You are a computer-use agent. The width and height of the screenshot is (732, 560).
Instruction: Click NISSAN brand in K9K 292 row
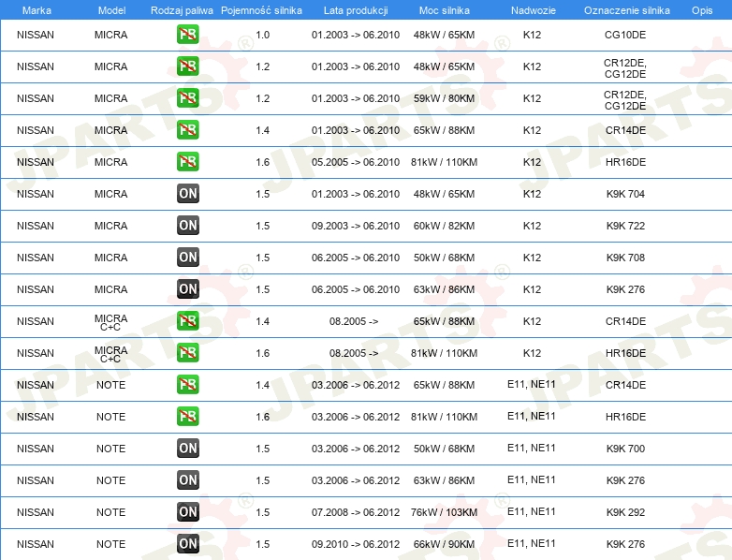pyautogui.click(x=36, y=512)
